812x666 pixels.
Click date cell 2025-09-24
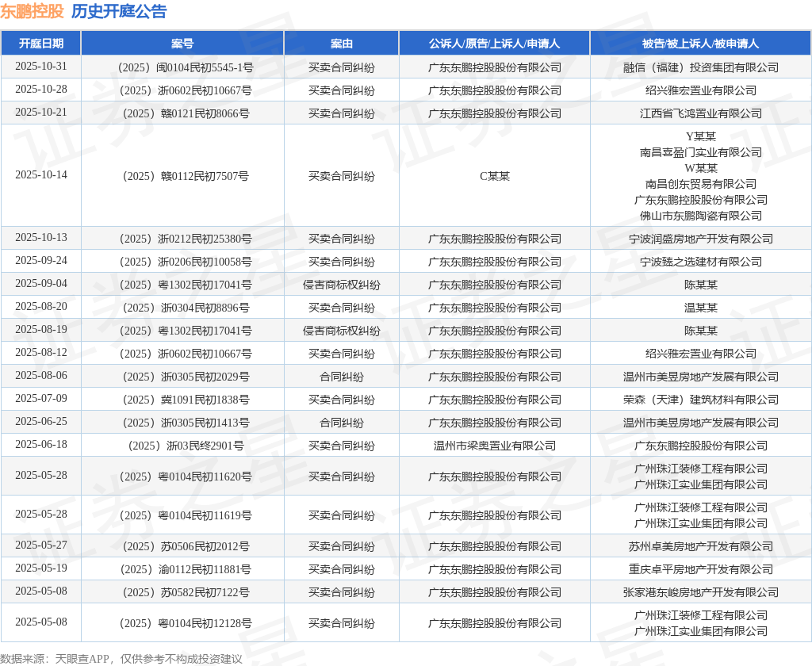[x=41, y=261]
